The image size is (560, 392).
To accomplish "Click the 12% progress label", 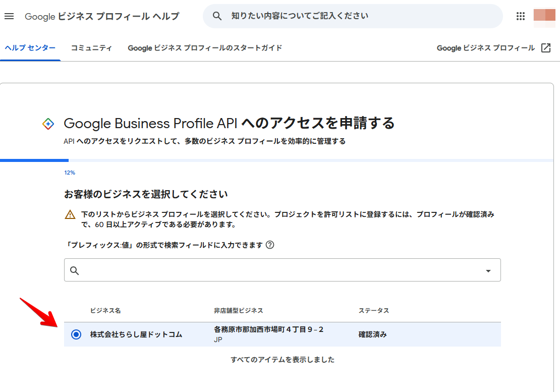I will 70,173.
